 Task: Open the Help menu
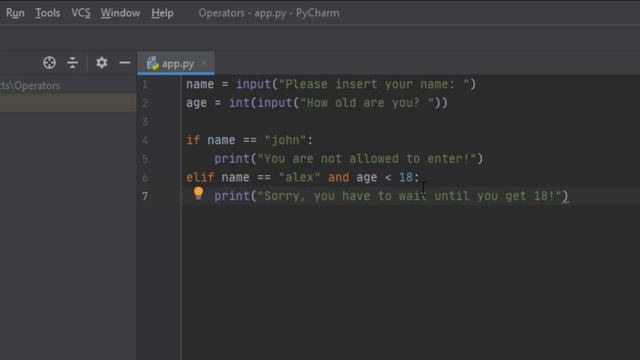point(162,13)
